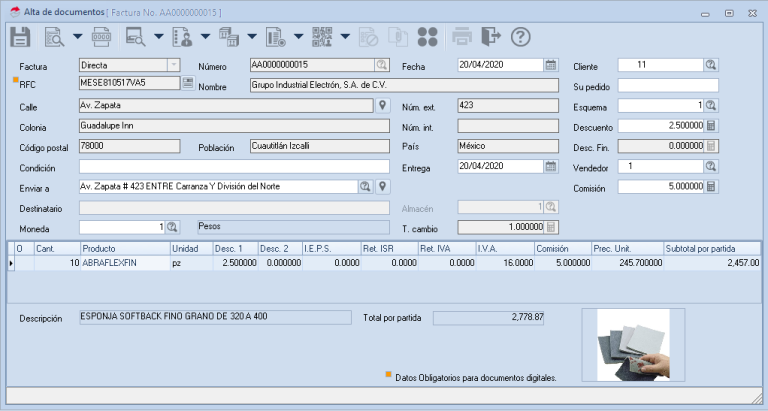This screenshot has width=768, height=411.
Task: Click the Moneda field showing 1
Action: pyautogui.click(x=122, y=227)
